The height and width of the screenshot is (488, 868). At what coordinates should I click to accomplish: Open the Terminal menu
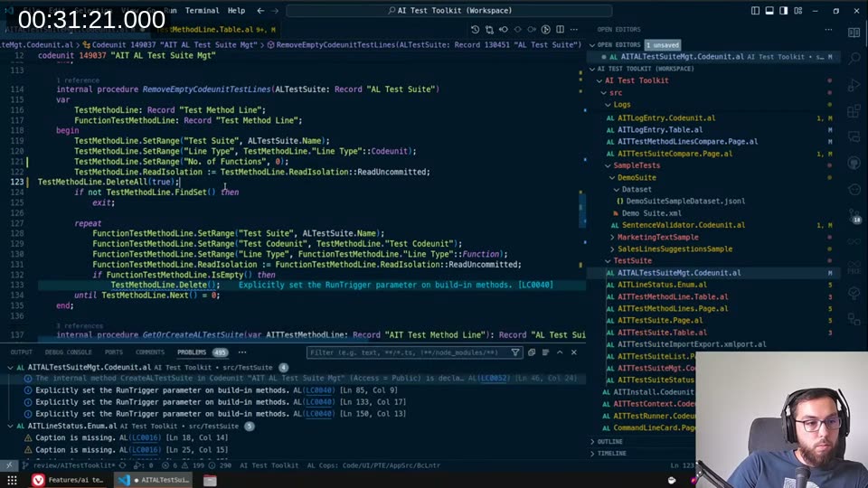[x=202, y=11]
